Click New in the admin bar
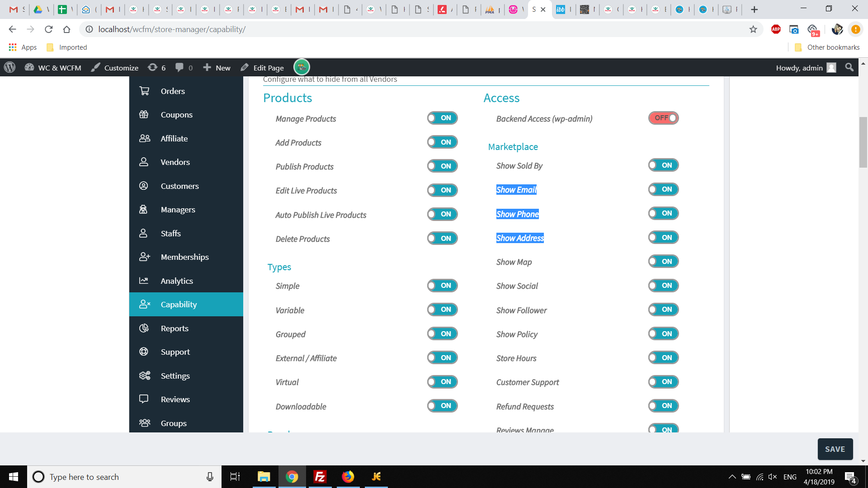868x488 pixels. point(217,67)
